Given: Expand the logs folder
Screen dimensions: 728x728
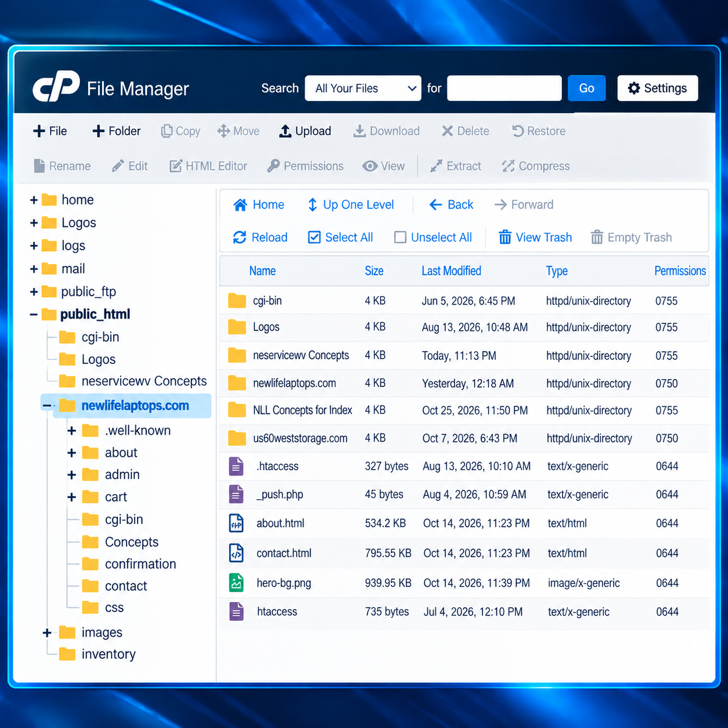Looking at the screenshot, I should click(x=34, y=246).
